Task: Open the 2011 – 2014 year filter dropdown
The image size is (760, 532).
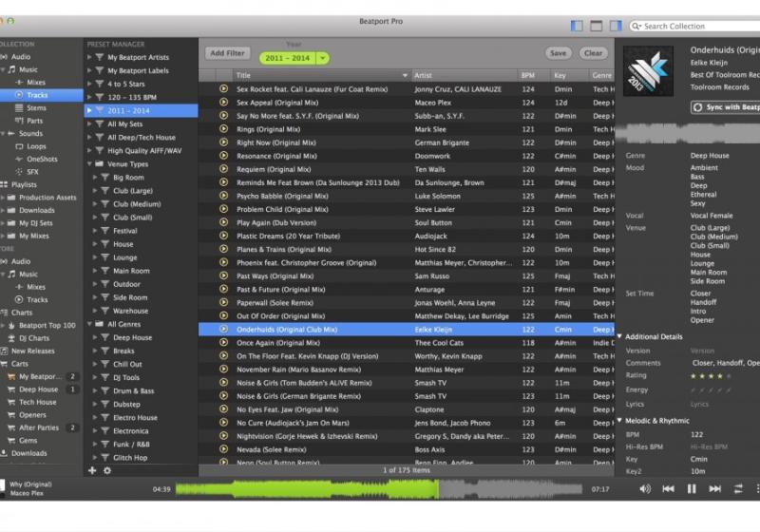Action: click(324, 58)
